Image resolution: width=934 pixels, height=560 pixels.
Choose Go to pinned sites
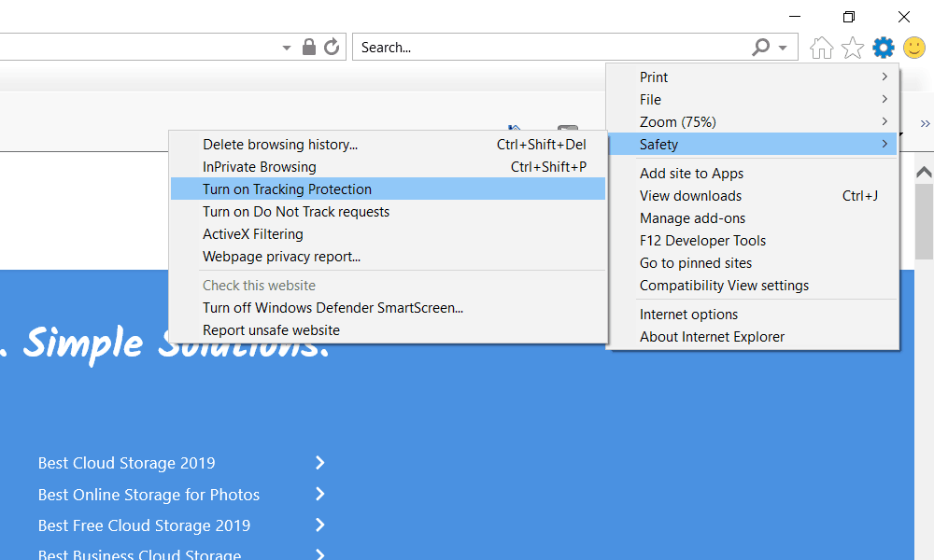(753, 263)
